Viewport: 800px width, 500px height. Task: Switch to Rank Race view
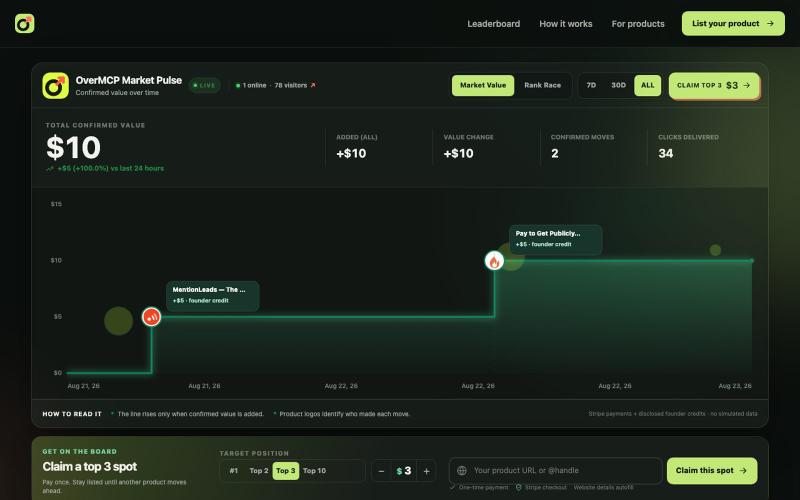click(x=542, y=85)
